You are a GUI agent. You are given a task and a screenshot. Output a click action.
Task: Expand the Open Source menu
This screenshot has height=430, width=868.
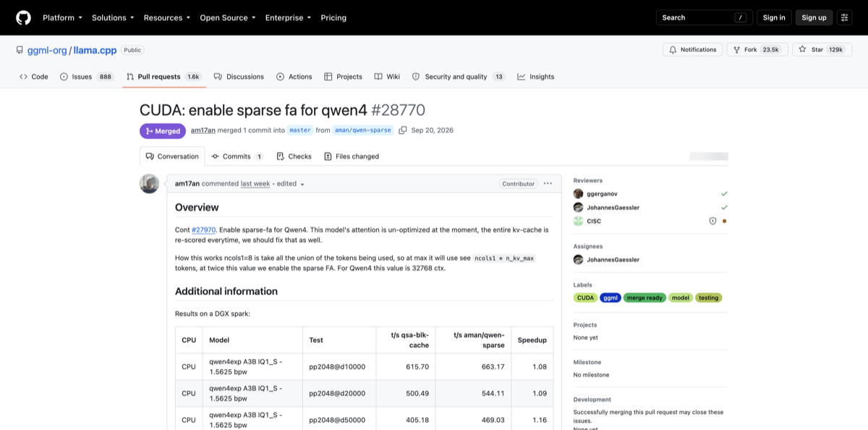228,17
